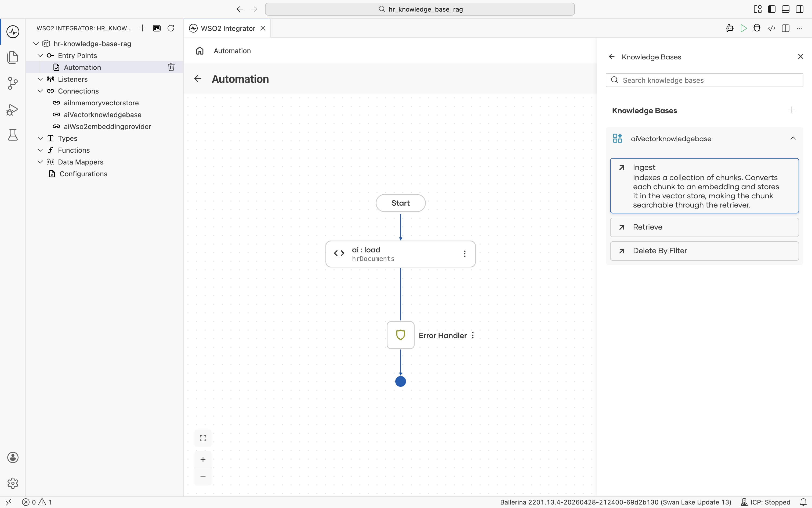Go back using arrow beside Automation heading
The width and height of the screenshot is (812, 508).
pos(198,78)
